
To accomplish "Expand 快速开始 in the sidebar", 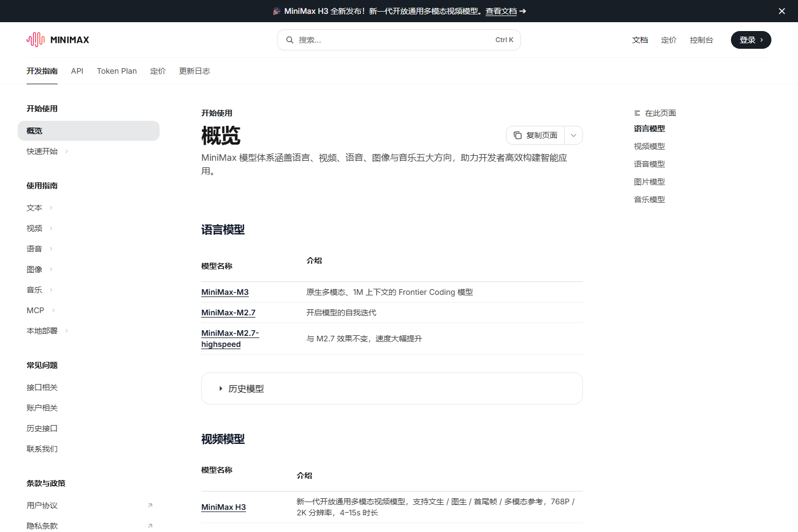I will [x=66, y=151].
